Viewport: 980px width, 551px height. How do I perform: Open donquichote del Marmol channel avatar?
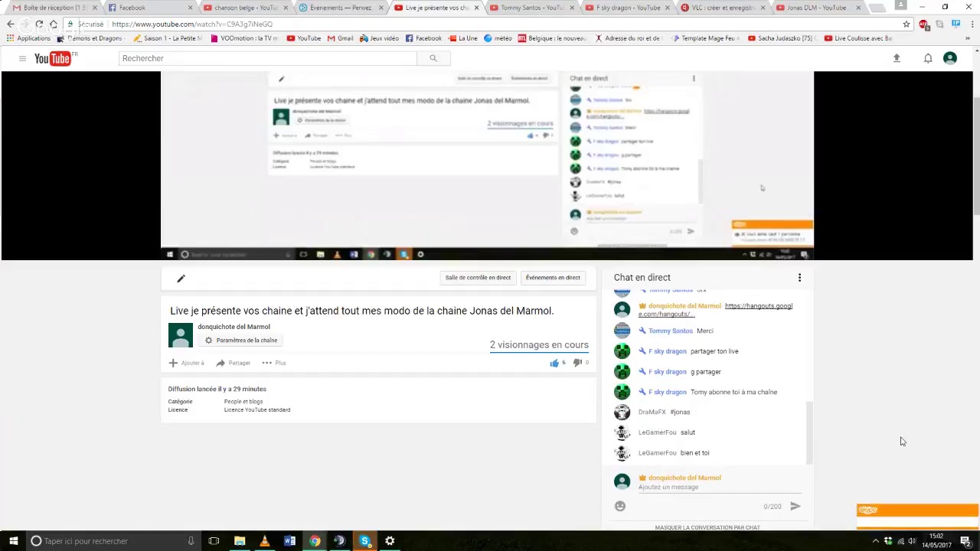click(181, 335)
